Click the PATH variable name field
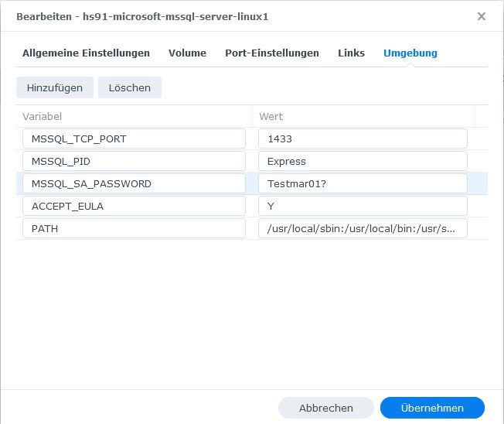Image resolution: width=504 pixels, height=424 pixels. [134, 228]
